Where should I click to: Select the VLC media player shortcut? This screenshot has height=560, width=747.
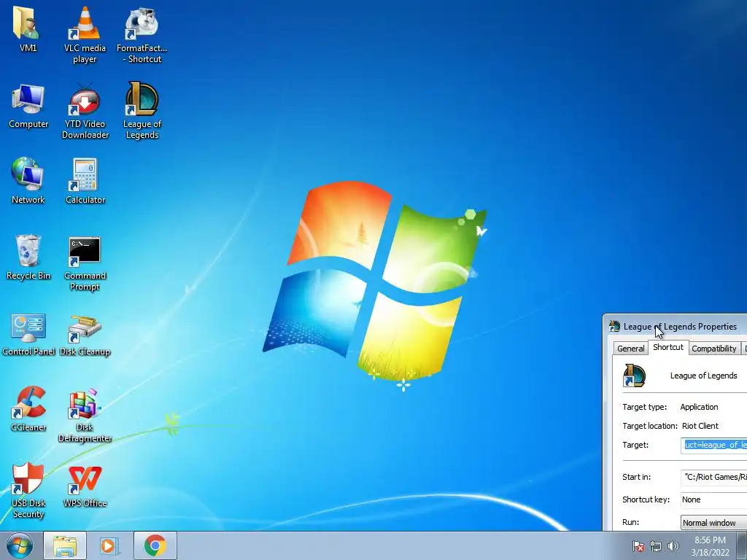click(85, 34)
